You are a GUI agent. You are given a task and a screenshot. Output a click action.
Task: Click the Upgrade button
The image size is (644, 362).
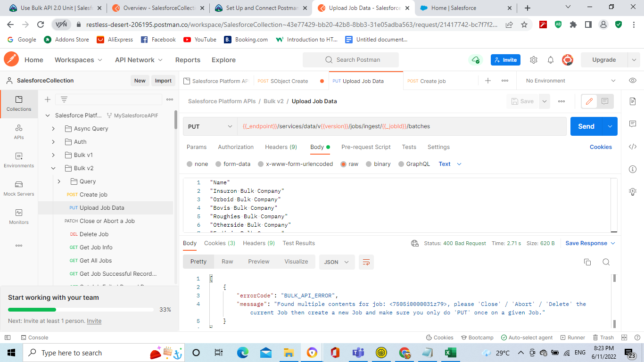pyautogui.click(x=604, y=60)
